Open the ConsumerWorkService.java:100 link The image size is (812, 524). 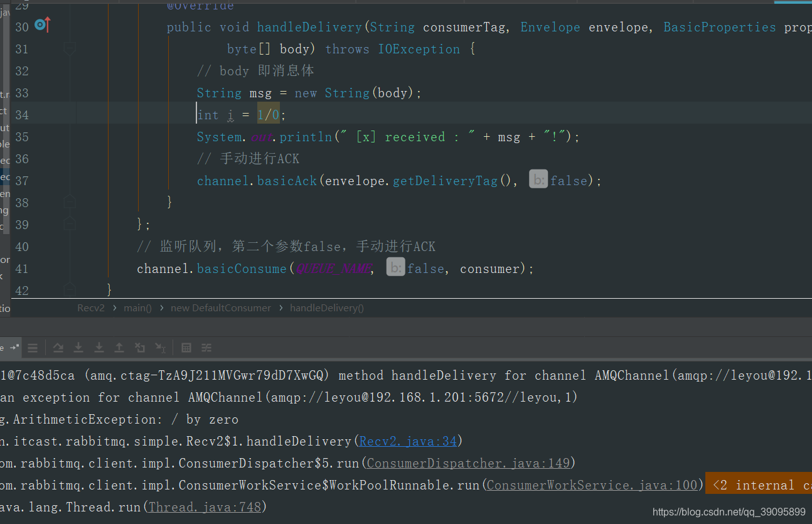[x=592, y=485]
